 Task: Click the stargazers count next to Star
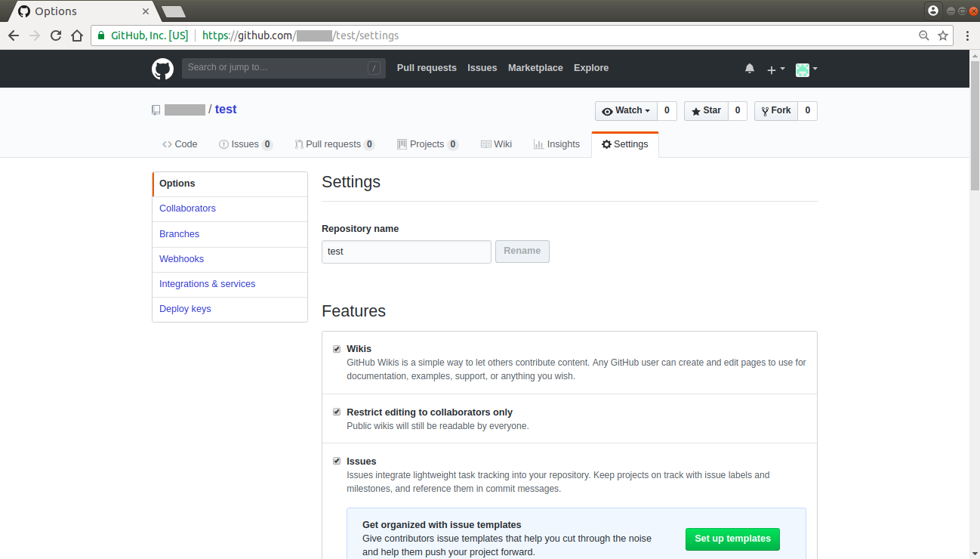(x=737, y=111)
